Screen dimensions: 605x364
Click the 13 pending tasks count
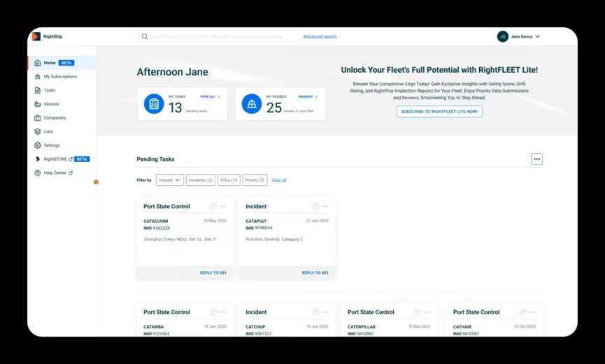pyautogui.click(x=175, y=108)
